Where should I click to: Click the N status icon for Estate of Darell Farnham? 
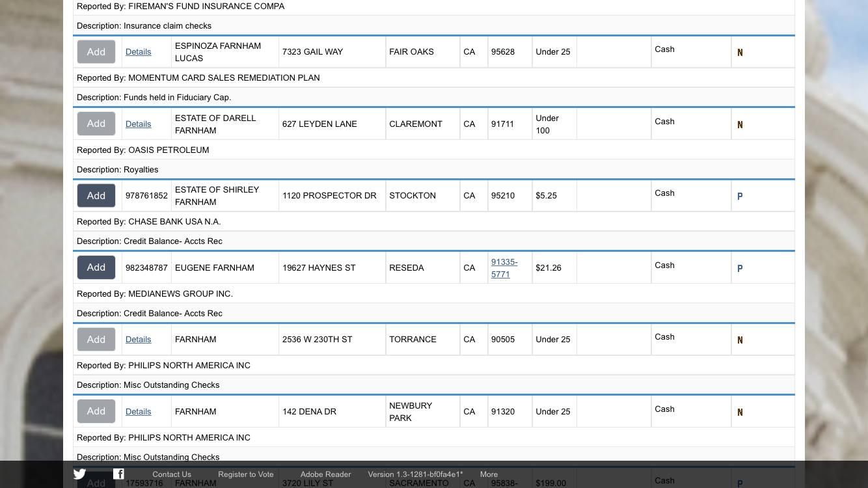tap(740, 125)
